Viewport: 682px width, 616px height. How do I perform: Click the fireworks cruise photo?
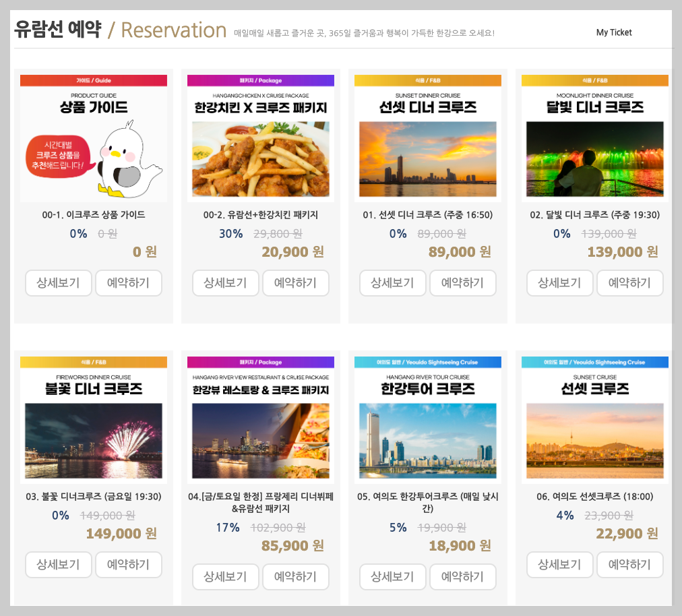(x=93, y=441)
